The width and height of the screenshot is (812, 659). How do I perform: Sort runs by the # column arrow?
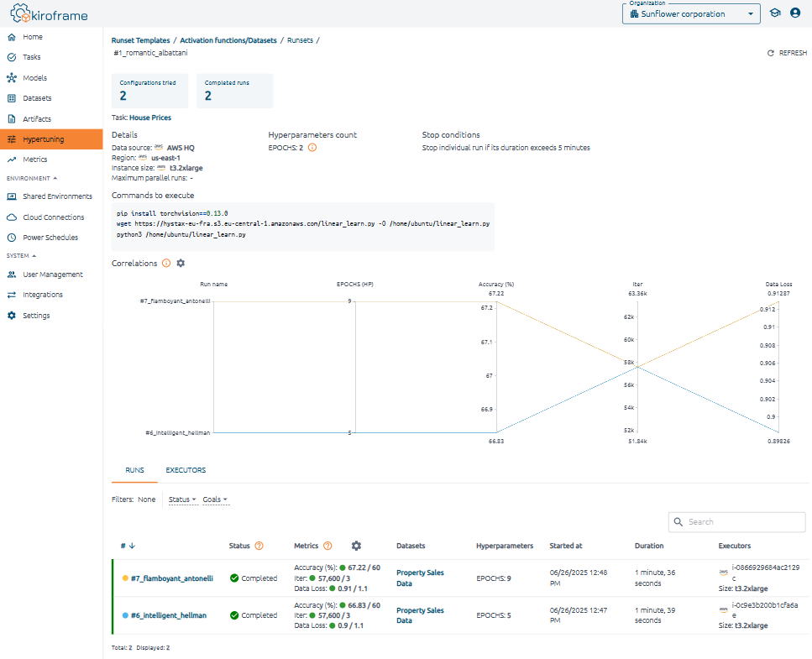pos(133,546)
